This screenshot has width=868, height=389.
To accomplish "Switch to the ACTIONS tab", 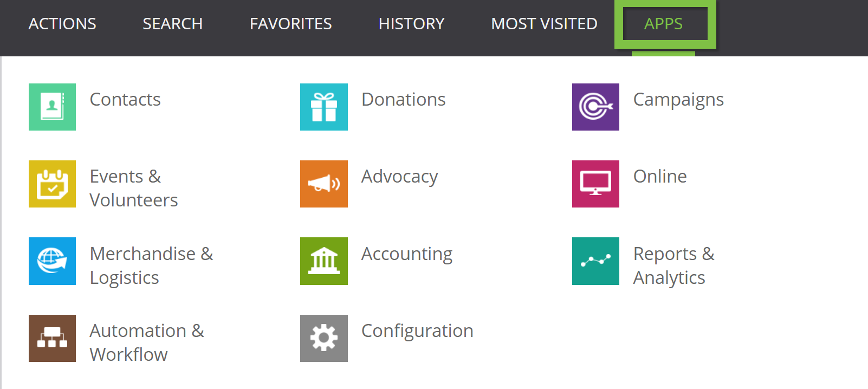I will click(x=62, y=24).
